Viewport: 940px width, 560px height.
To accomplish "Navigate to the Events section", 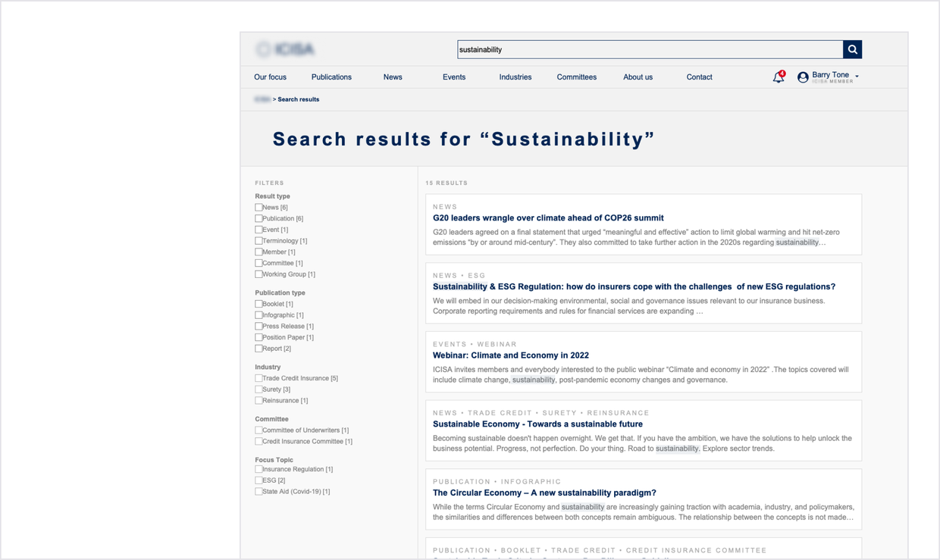I will click(x=453, y=77).
